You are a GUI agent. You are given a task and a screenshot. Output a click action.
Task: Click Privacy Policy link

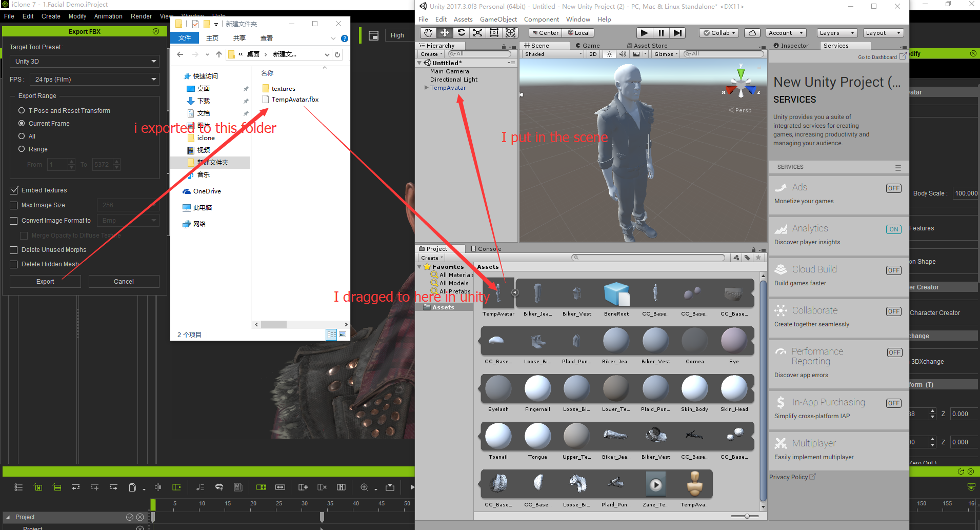tap(792, 477)
